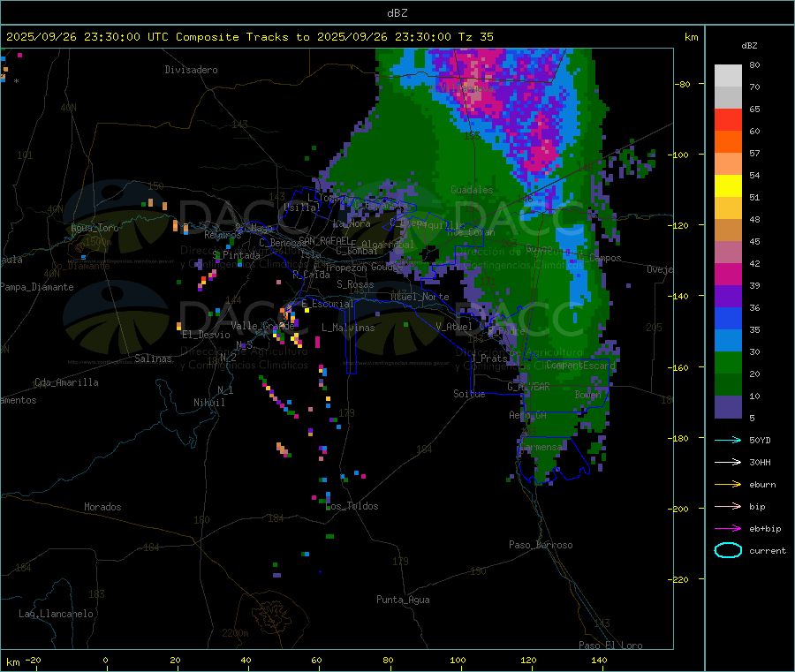Viewport: 795px width, 672px height.
Task: Click the yellow 54 dBZ legend swatch
Action: click(728, 186)
